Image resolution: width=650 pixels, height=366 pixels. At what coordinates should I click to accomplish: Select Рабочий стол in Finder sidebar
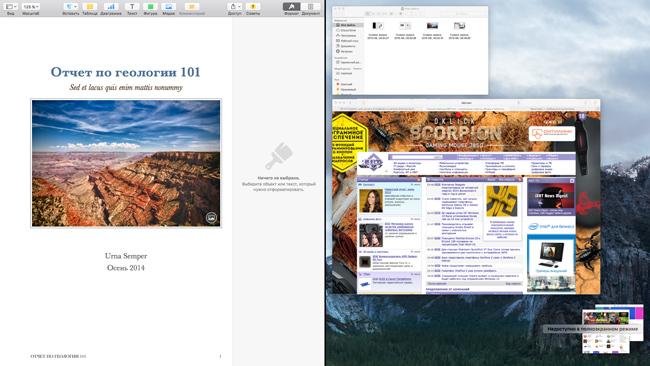[x=348, y=41]
